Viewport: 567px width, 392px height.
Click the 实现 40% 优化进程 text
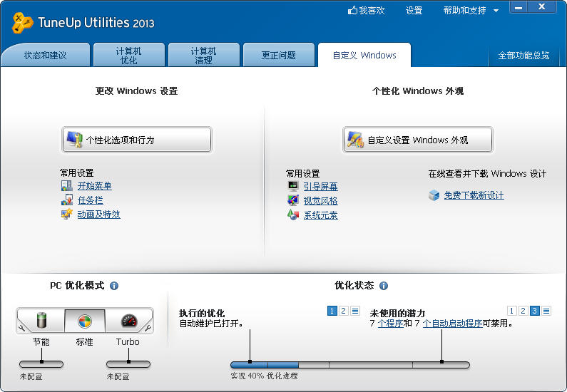point(264,376)
